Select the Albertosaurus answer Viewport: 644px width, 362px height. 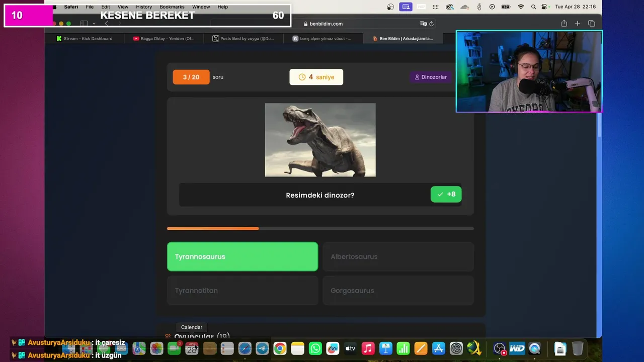(398, 256)
